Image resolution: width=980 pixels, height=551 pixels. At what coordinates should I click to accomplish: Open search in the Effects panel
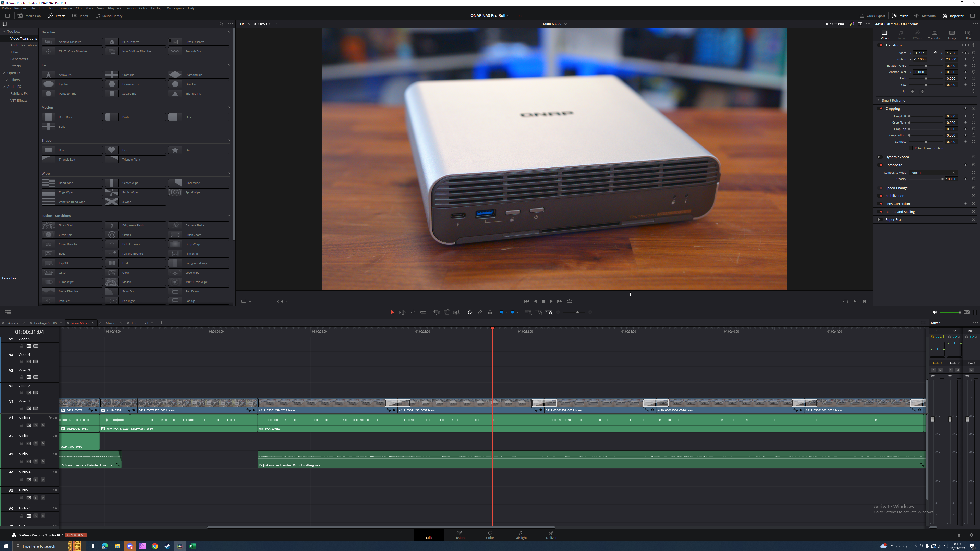coord(221,23)
